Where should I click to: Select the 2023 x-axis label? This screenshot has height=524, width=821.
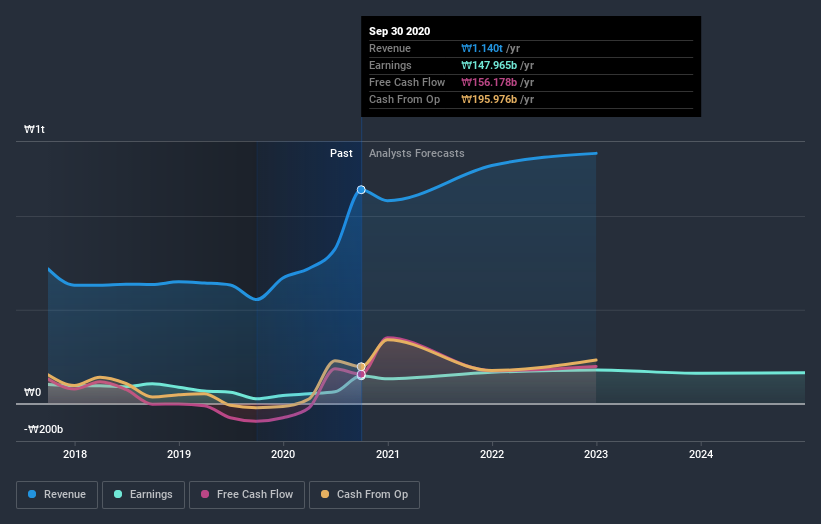click(596, 454)
